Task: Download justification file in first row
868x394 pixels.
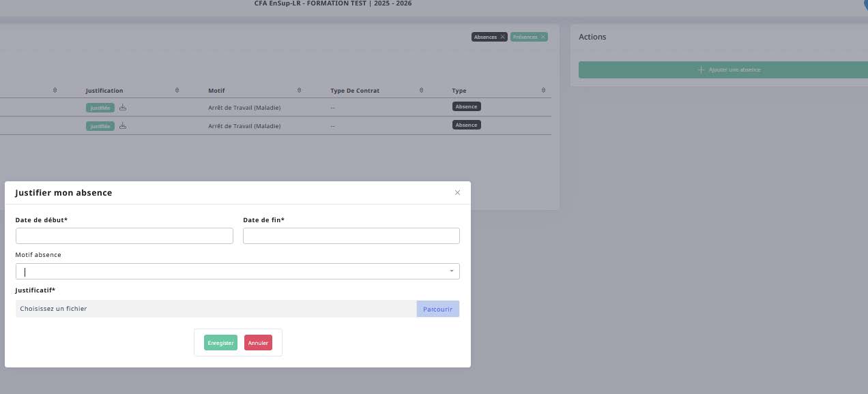Action: [x=123, y=107]
